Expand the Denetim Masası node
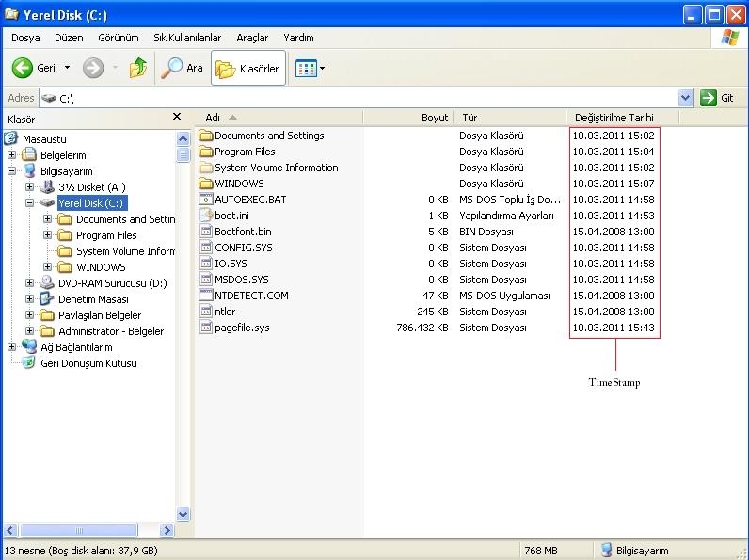The height and width of the screenshot is (560, 749). click(29, 299)
